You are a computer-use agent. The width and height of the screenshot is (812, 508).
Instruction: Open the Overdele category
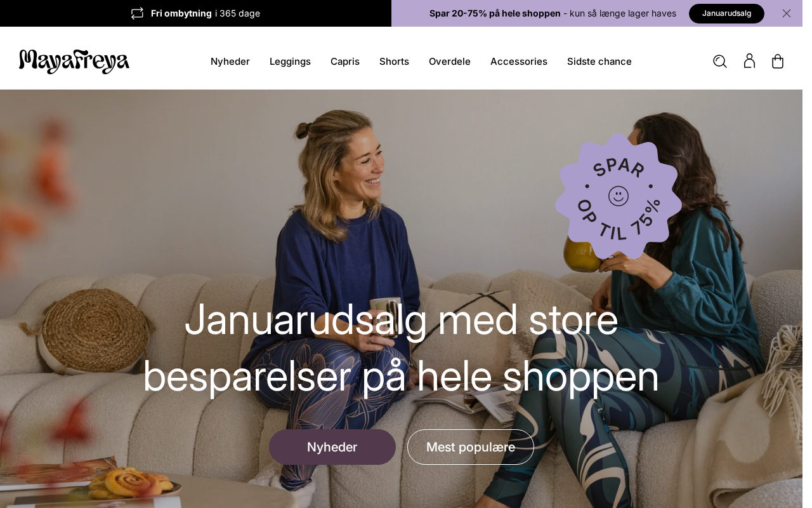450,62
